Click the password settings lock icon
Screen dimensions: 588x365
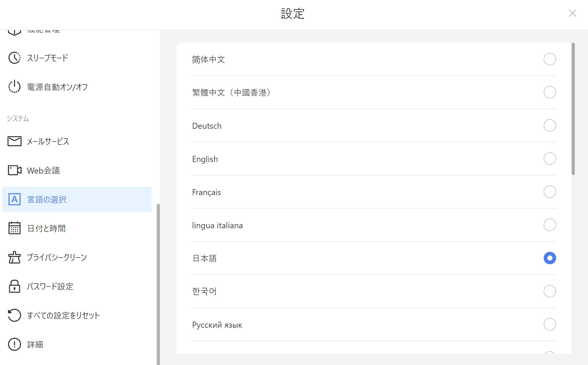click(15, 286)
